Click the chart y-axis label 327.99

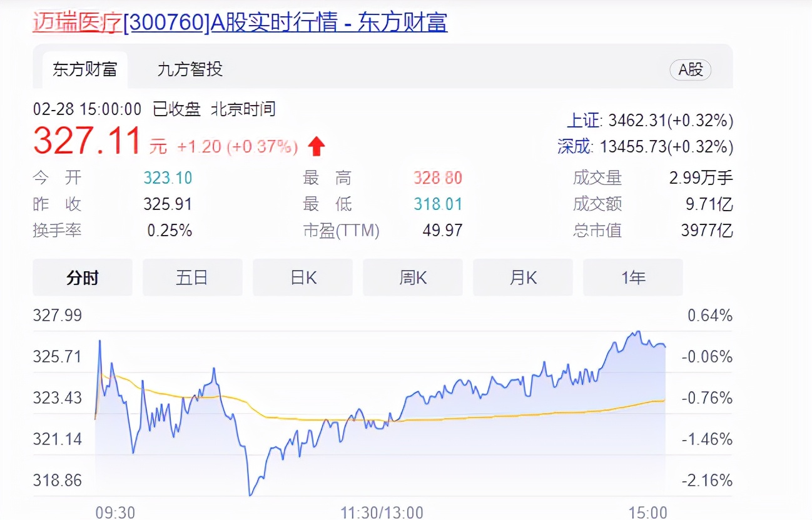(58, 316)
